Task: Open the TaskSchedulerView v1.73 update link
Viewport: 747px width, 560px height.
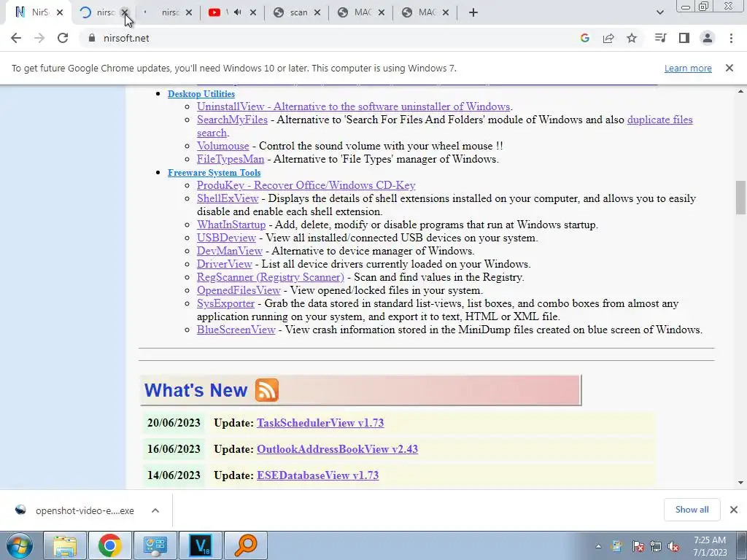Action: point(320,423)
